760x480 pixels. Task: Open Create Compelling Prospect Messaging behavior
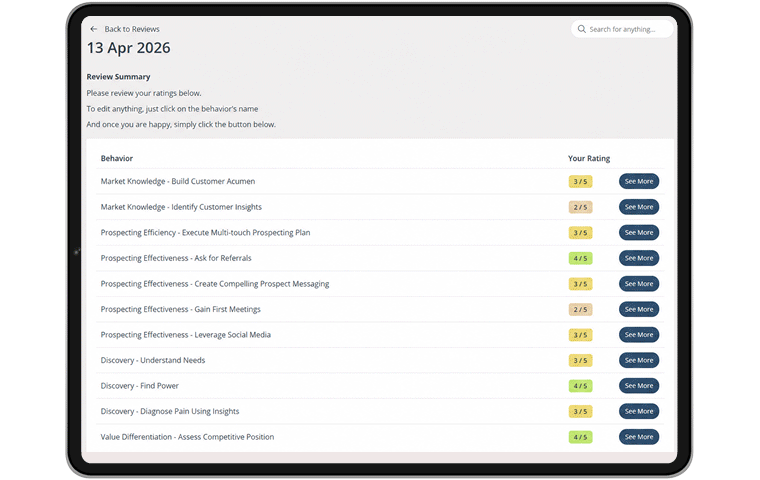click(x=215, y=284)
